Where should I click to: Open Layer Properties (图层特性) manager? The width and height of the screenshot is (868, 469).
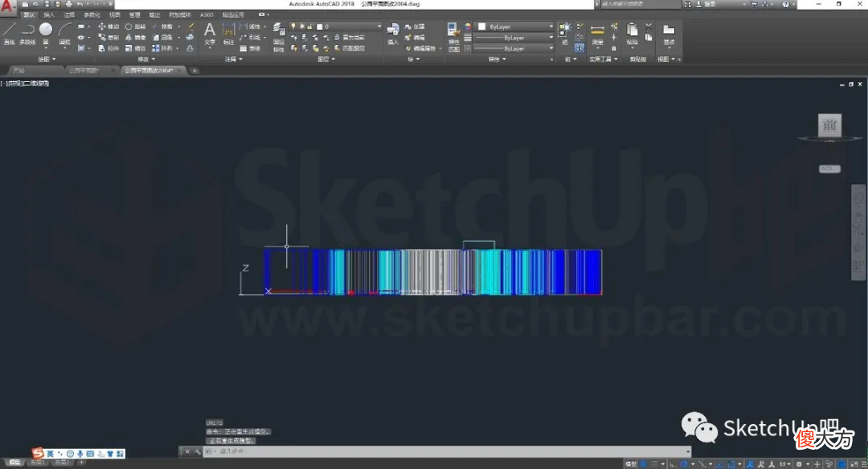tap(278, 36)
